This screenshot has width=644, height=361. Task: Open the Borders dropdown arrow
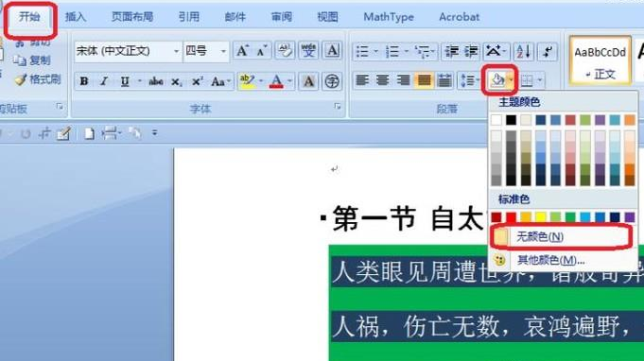pos(540,80)
